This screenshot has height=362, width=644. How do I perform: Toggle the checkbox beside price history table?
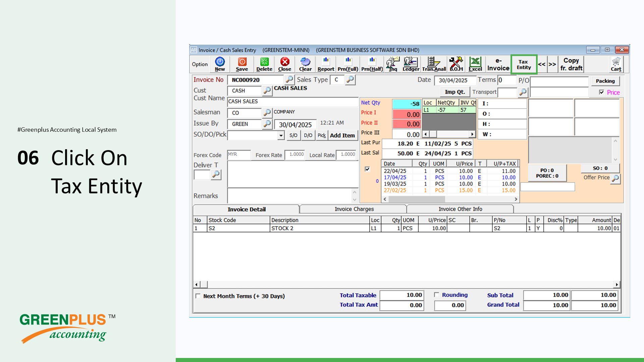tap(367, 169)
